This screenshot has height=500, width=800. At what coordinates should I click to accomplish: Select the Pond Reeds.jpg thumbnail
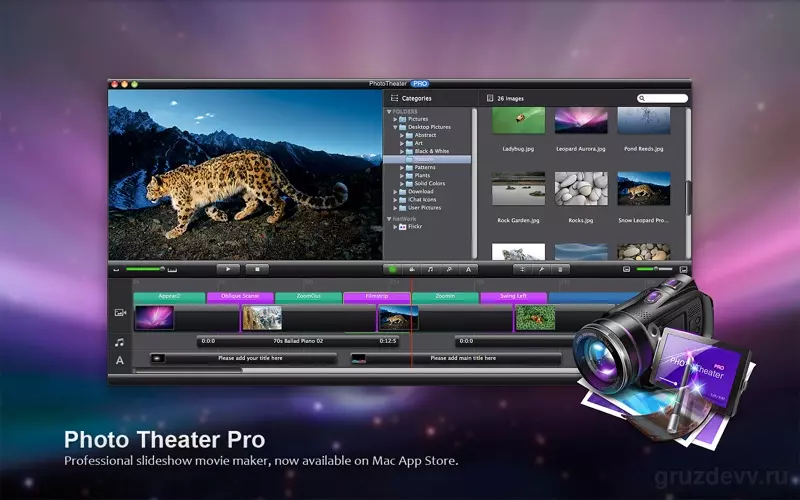tap(644, 120)
